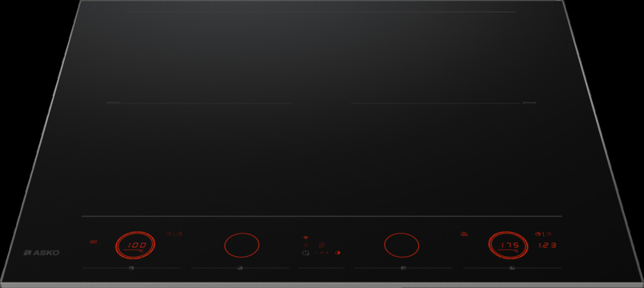Tap the zone marker under second ring
The image size is (644, 288).
(240, 268)
